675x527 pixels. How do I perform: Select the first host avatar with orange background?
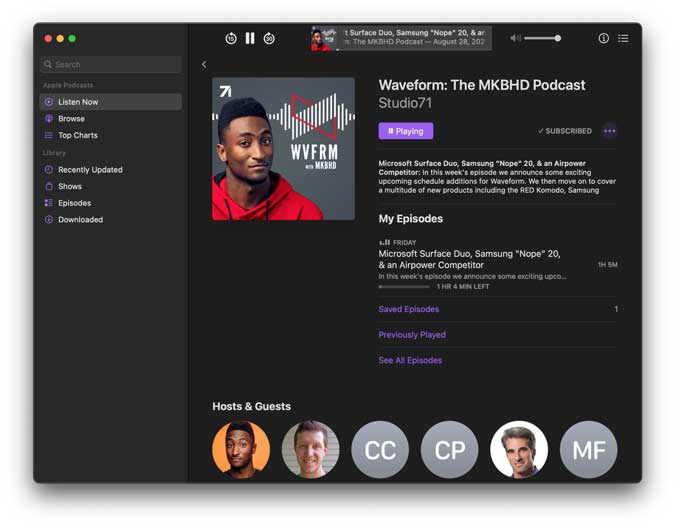pyautogui.click(x=241, y=450)
